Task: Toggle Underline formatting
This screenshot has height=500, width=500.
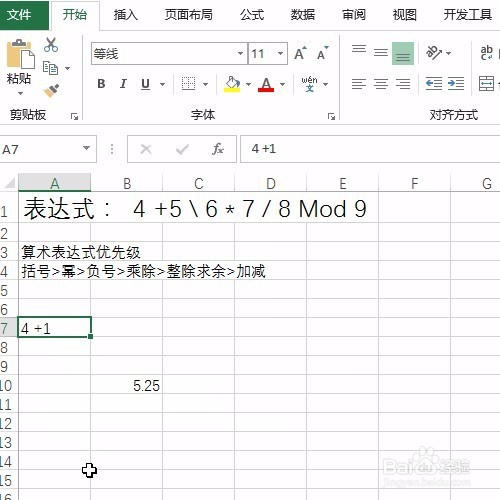Action: pyautogui.click(x=145, y=84)
